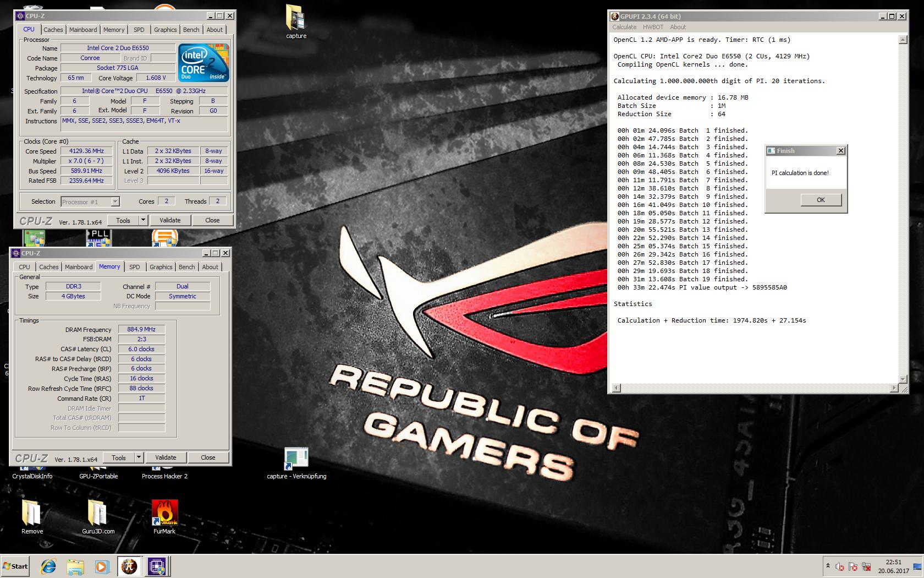Viewport: 924px width, 578px height.
Task: Open the About tab in the top CPU-Z window
Action: click(215, 30)
